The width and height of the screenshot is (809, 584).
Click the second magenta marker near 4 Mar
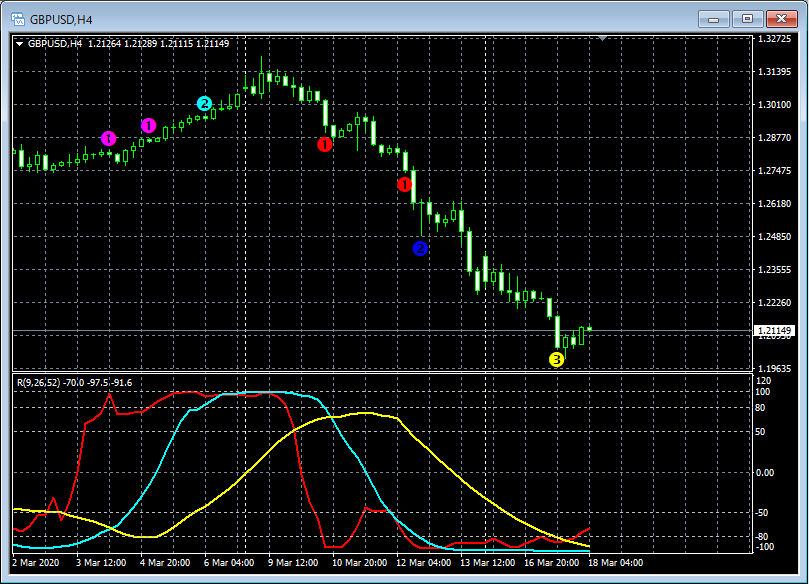[149, 125]
